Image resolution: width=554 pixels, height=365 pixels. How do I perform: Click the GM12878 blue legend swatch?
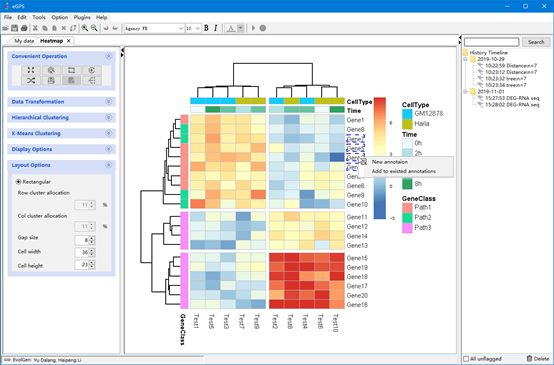tap(407, 114)
